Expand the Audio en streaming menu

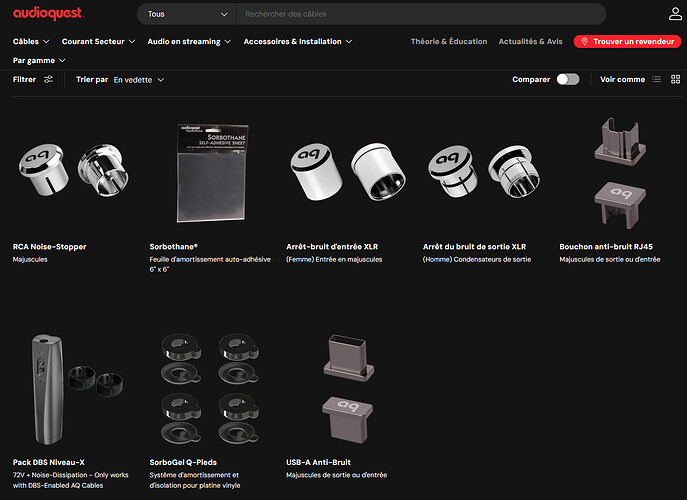tap(189, 41)
